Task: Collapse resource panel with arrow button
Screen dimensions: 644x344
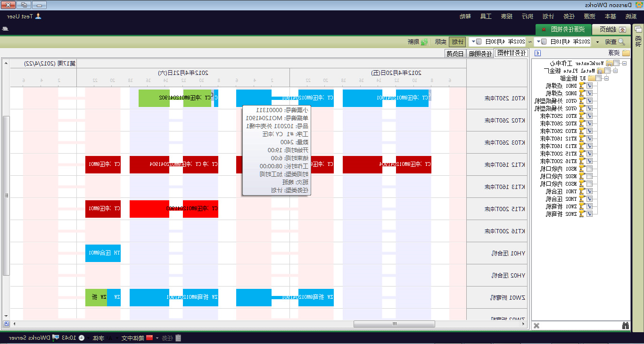Action: [537, 53]
